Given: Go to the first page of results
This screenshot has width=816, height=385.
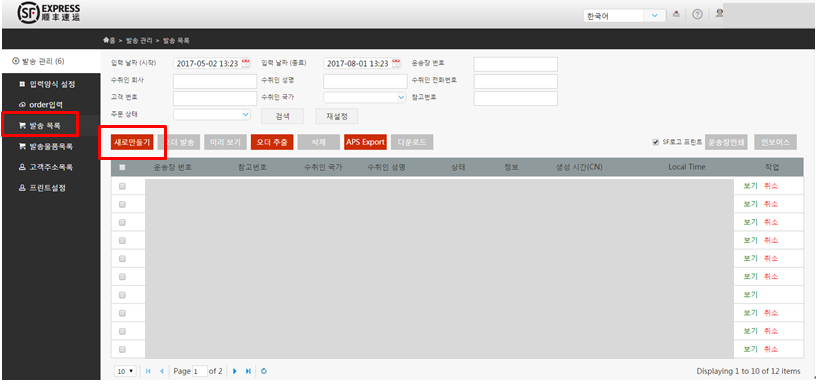Looking at the screenshot, I should coord(148,371).
